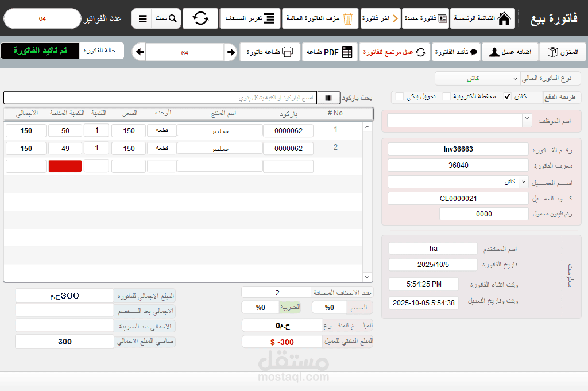Click the trash delete current invoice icon
The image size is (588, 391).
[x=347, y=18]
